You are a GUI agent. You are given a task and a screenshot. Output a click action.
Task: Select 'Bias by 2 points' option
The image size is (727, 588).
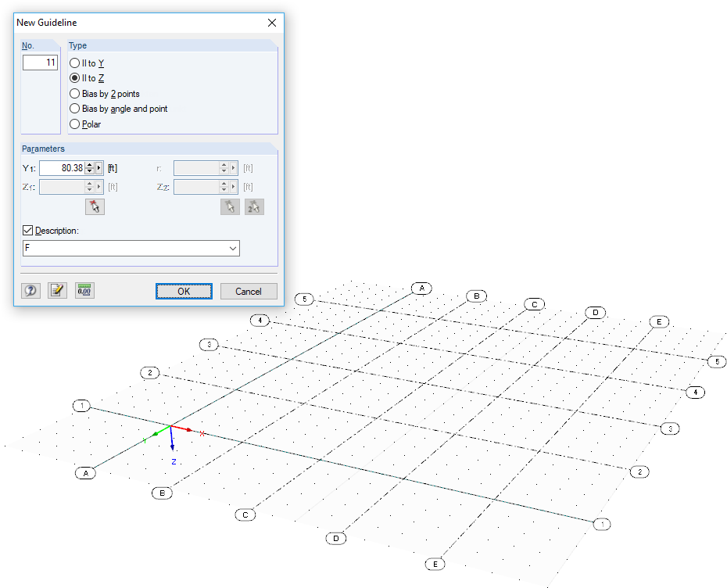click(x=74, y=93)
